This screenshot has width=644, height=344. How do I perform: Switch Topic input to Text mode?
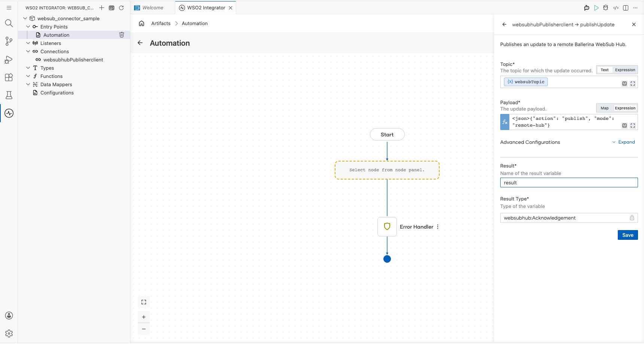pyautogui.click(x=605, y=70)
